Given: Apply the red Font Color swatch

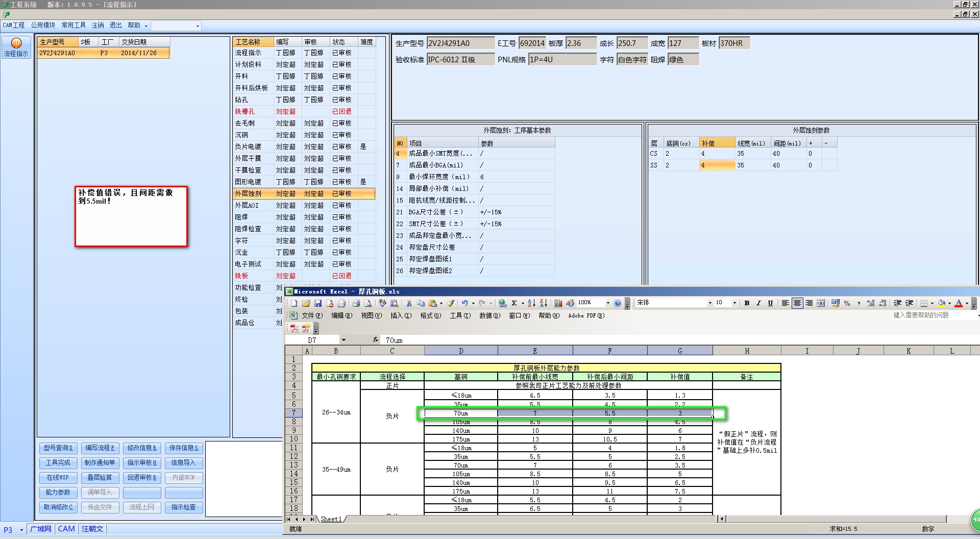Looking at the screenshot, I should (959, 303).
